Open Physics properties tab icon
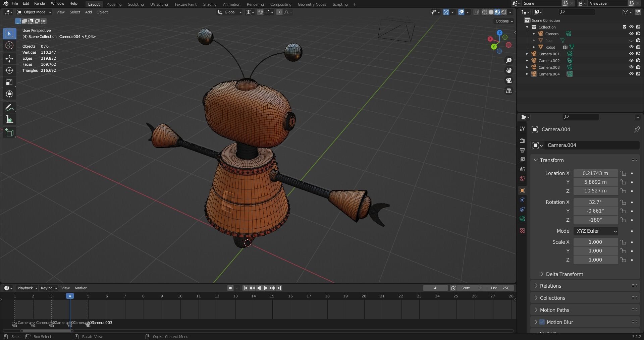The width and height of the screenshot is (644, 340). point(522,200)
